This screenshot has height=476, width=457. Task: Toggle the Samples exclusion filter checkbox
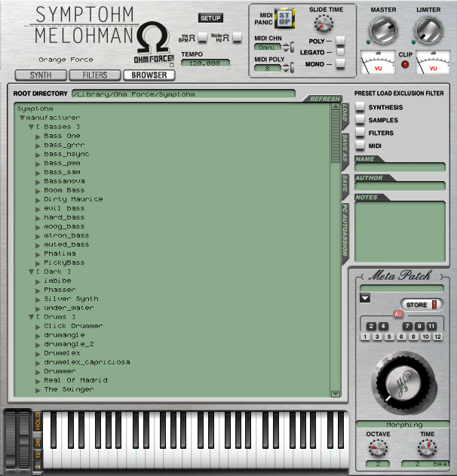coord(360,120)
